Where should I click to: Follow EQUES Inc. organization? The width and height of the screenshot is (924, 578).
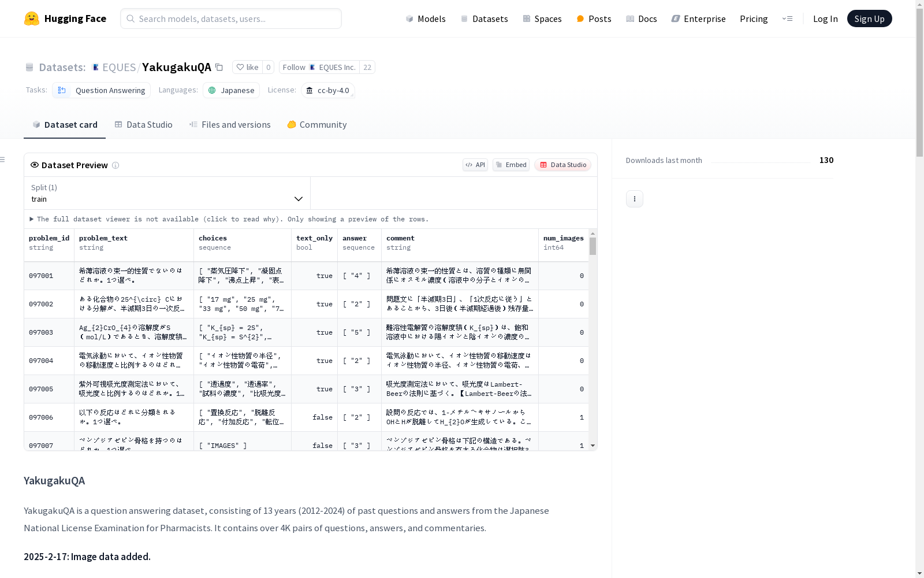pyautogui.click(x=319, y=67)
